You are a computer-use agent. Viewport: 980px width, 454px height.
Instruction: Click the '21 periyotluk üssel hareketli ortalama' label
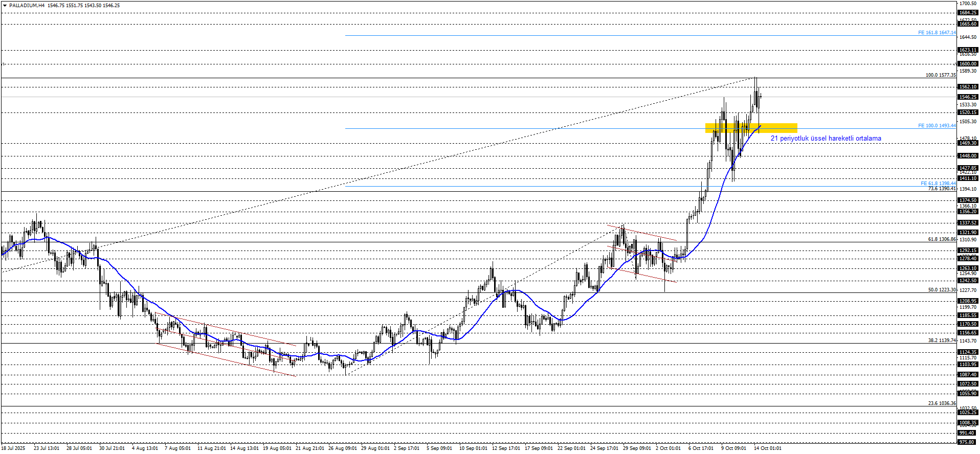[x=826, y=139]
